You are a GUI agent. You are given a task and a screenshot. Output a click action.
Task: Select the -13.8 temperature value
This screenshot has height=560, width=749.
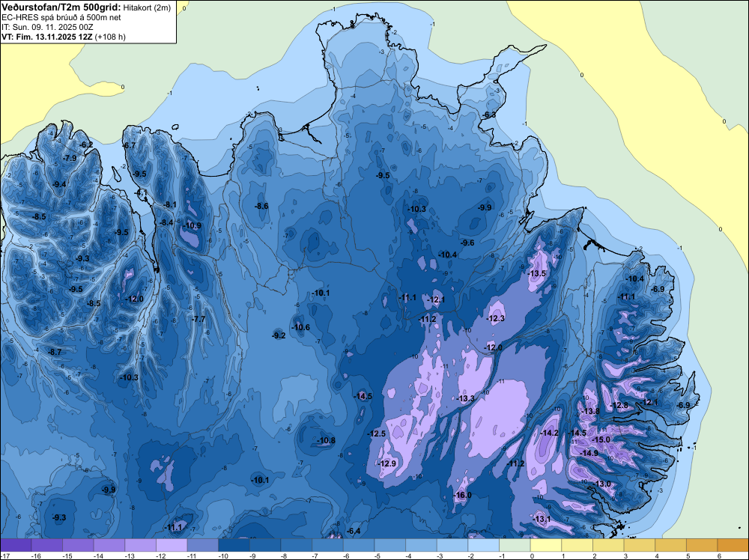(590, 412)
